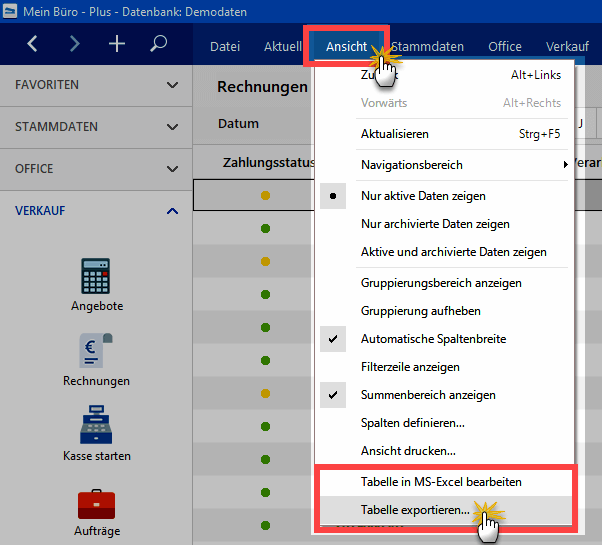Select Nur archivierte Daten zeigen

[444, 224]
